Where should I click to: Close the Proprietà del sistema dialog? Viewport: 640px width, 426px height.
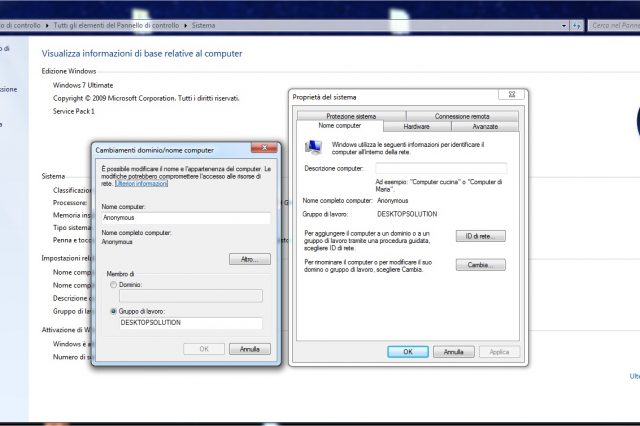(511, 94)
